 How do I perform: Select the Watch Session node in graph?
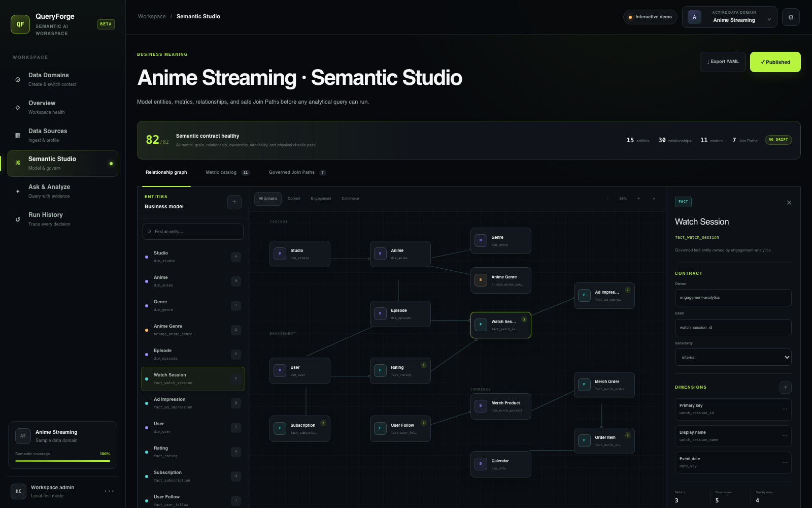pyautogui.click(x=501, y=325)
